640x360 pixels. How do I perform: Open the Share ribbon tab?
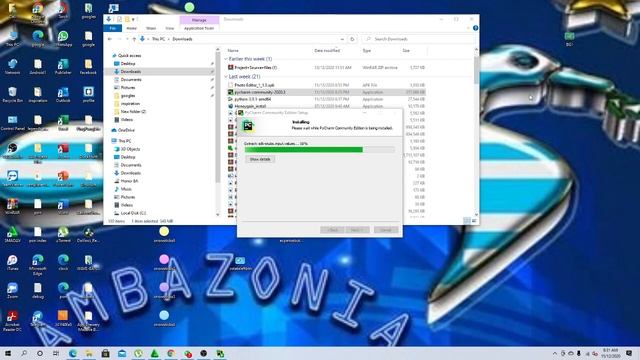tap(151, 28)
